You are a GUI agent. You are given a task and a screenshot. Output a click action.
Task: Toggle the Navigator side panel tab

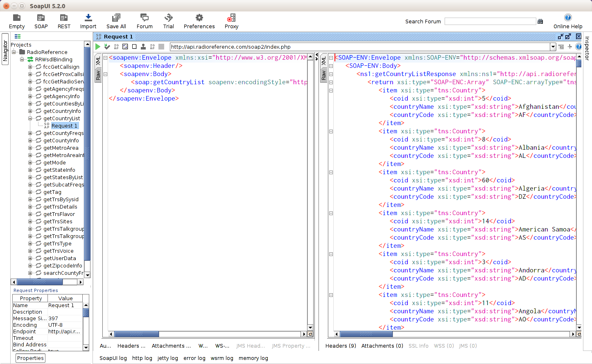(x=5, y=50)
